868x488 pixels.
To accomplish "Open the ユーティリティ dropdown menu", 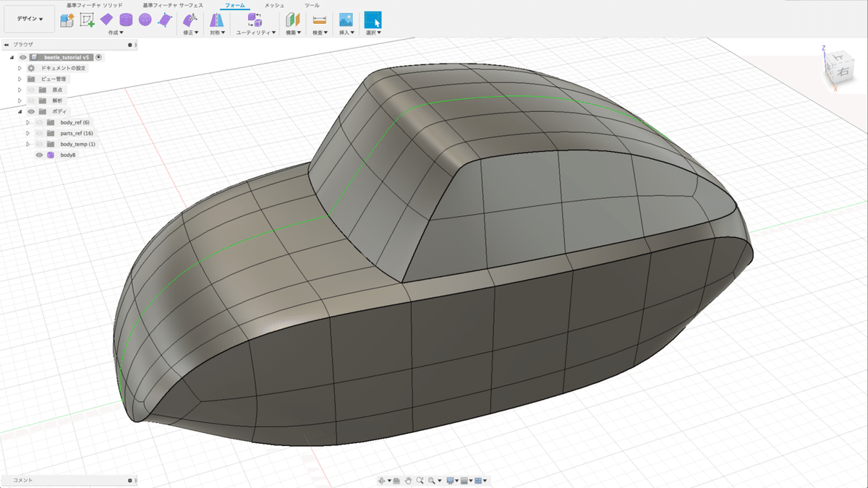I will click(x=256, y=33).
